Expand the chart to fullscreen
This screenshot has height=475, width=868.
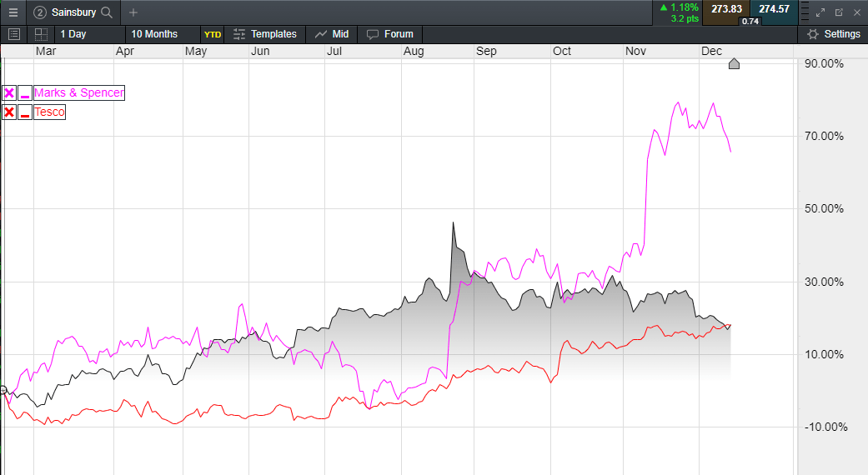click(x=820, y=12)
